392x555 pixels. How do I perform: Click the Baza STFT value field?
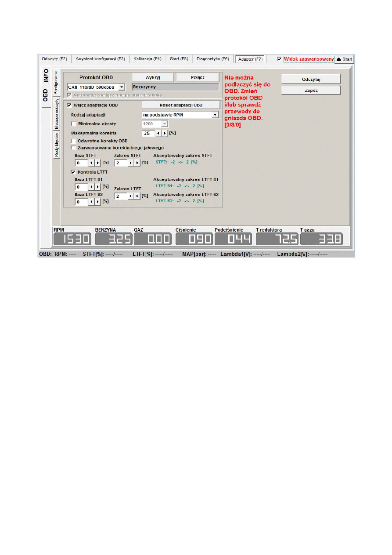point(82,163)
